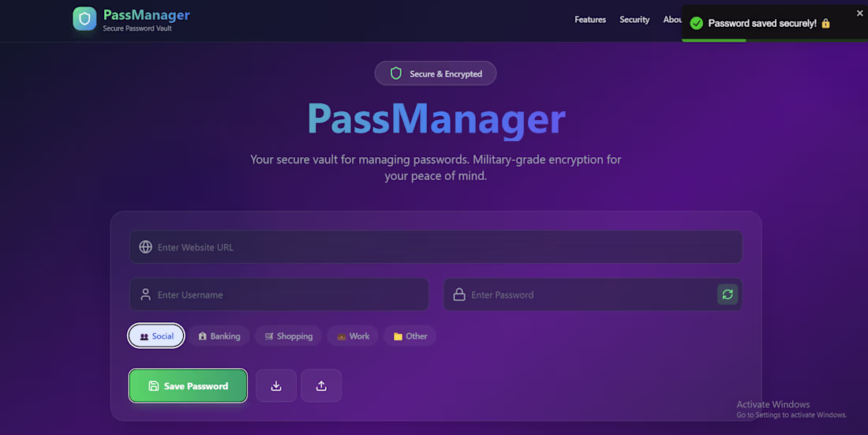Select the Shopping category chip
This screenshot has height=435, width=868.
coord(288,336)
